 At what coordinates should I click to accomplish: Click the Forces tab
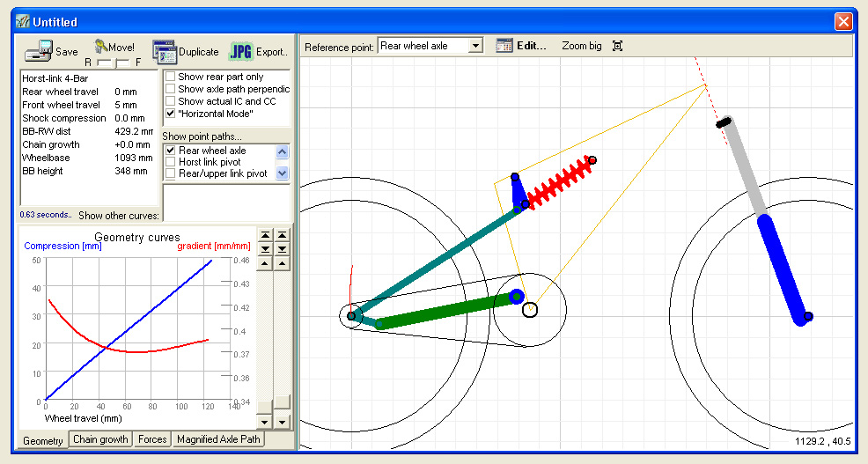click(x=152, y=439)
